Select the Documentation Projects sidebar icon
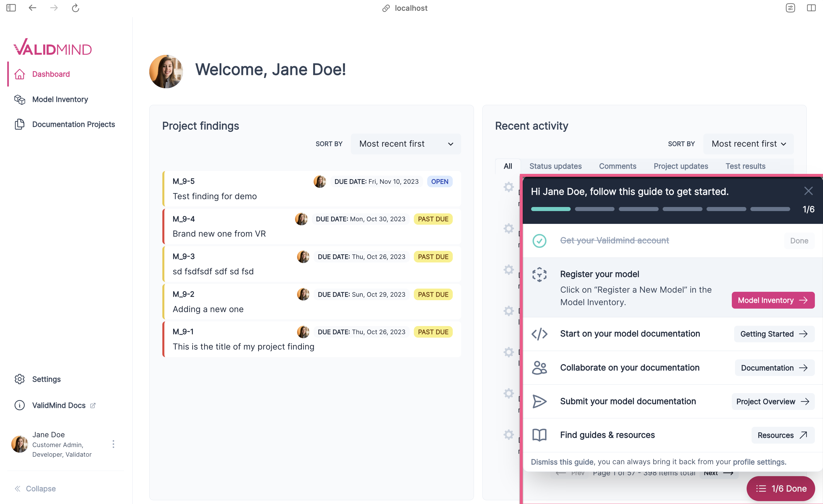Image resolution: width=823 pixels, height=504 pixels. (19, 124)
